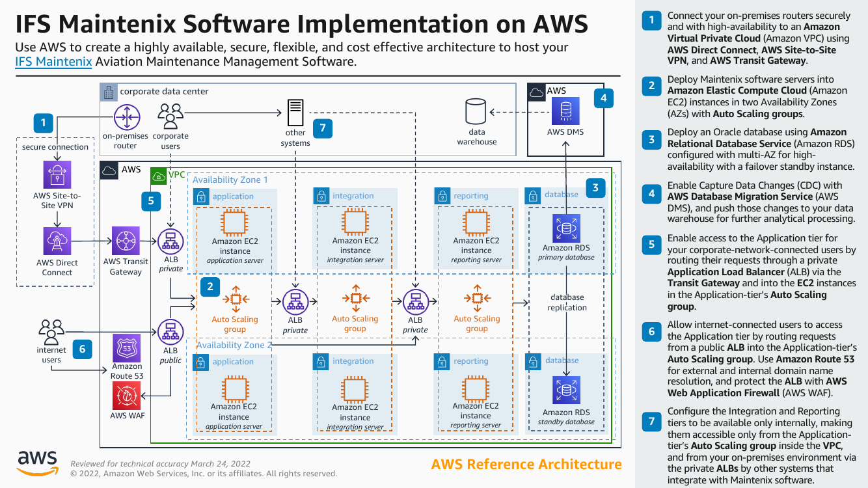Click EC2 reporting server icon in Availability Zone 2

(476, 388)
